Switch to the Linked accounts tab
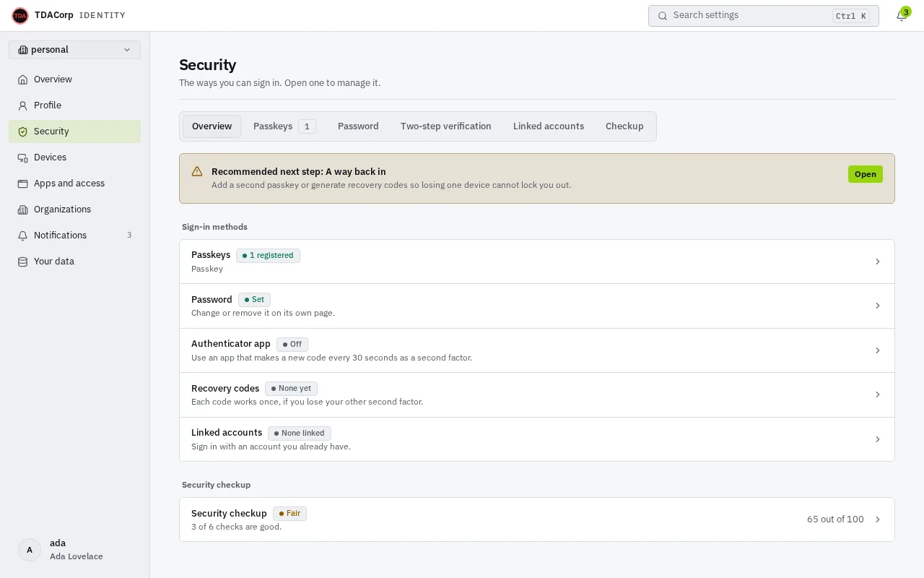 [549, 126]
